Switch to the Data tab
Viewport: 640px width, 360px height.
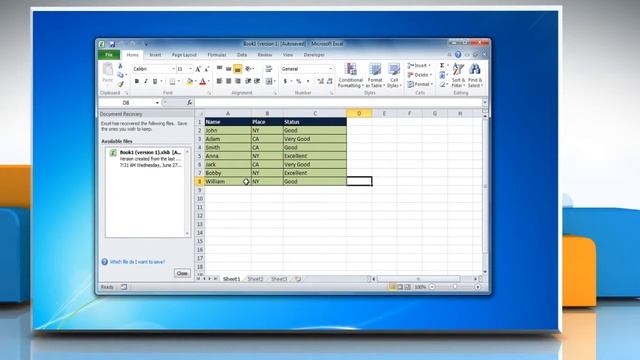point(242,55)
